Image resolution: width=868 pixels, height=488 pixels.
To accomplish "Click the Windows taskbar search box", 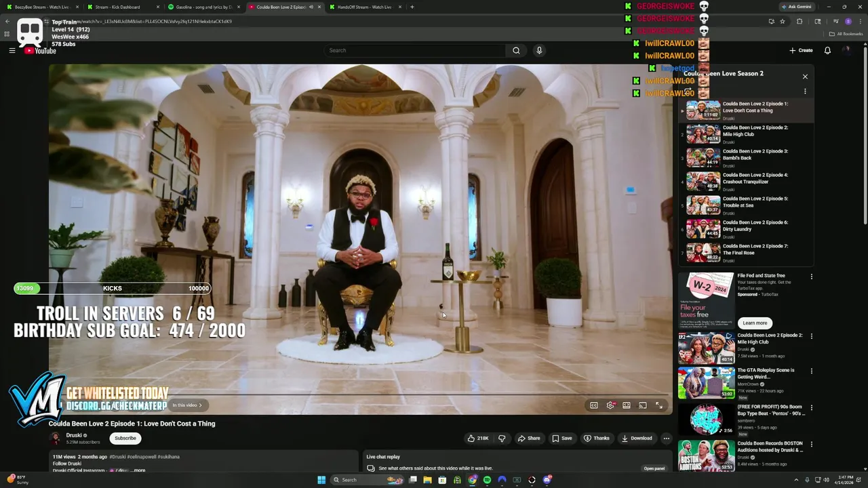I will tap(368, 480).
